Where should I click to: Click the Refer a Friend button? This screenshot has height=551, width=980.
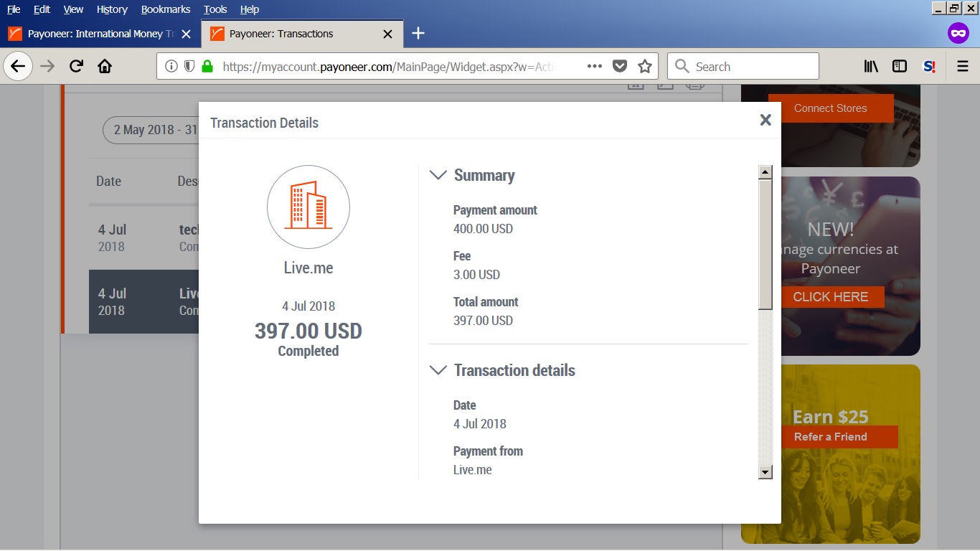(x=831, y=437)
